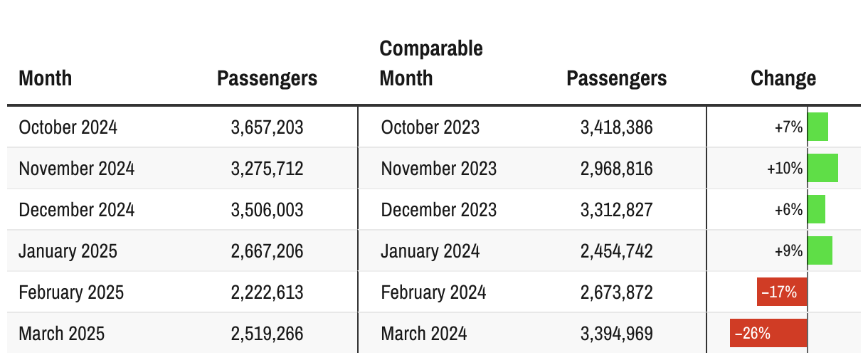This screenshot has height=360, width=868.
Task: Click the January 2025 month cell
Action: [x=68, y=251]
